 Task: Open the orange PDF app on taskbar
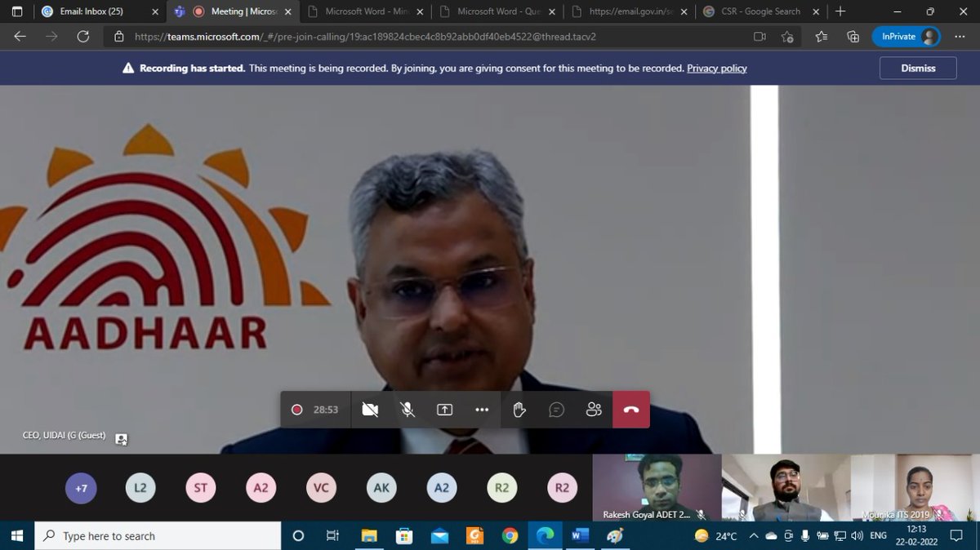[474, 536]
